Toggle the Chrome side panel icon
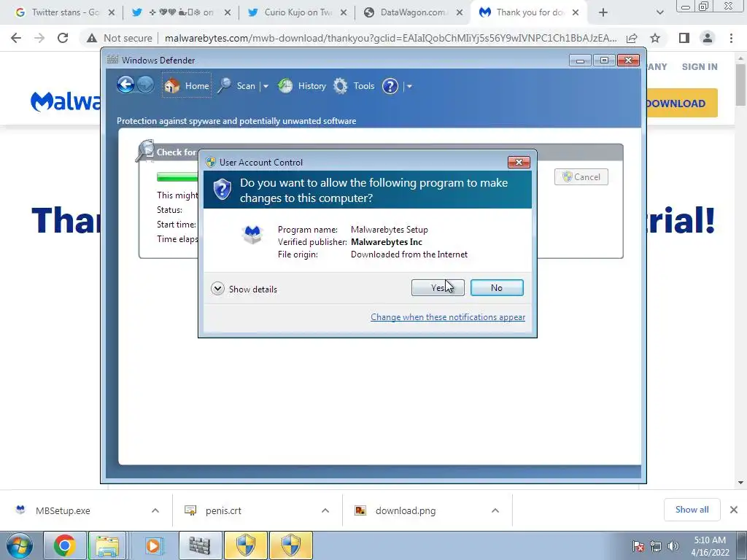The image size is (747, 560). 684,38
